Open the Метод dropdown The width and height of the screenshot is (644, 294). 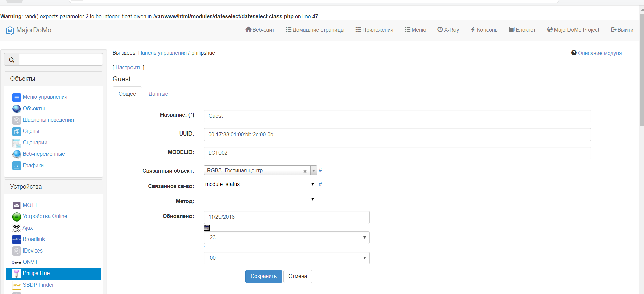pos(260,199)
